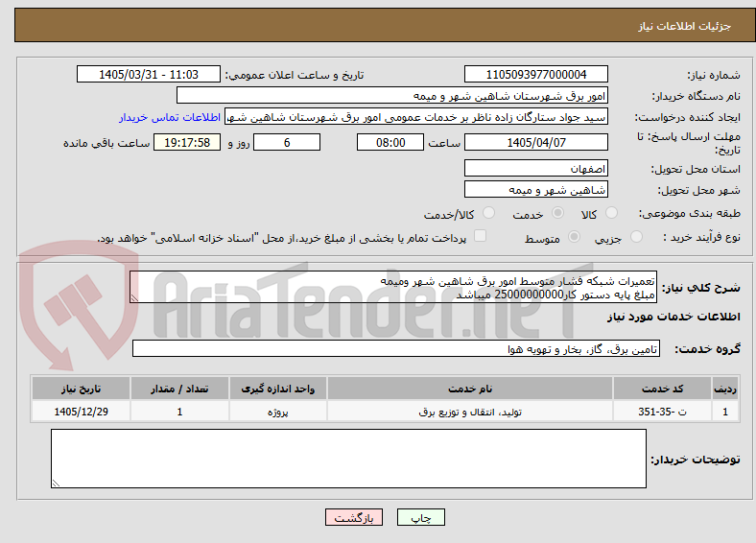Click the شرح کلی نیاز description textarea
This screenshot has width=756, height=543.
pyautogui.click(x=393, y=287)
